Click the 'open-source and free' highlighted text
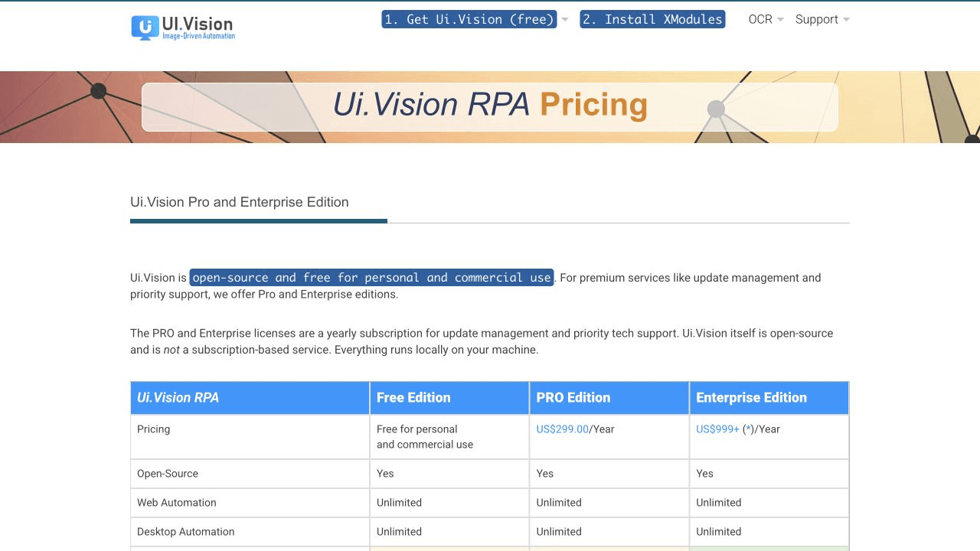The width and height of the screenshot is (980, 551). click(371, 277)
